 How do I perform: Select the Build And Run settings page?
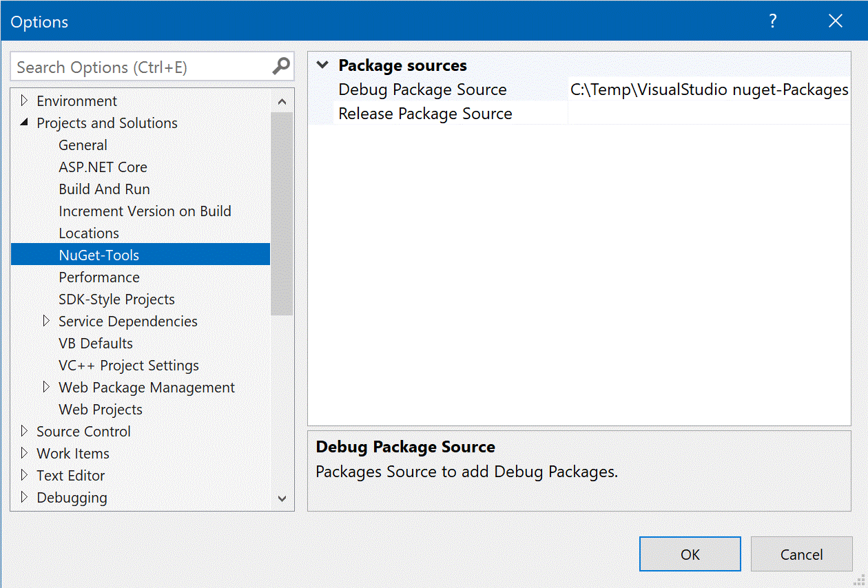pos(104,189)
